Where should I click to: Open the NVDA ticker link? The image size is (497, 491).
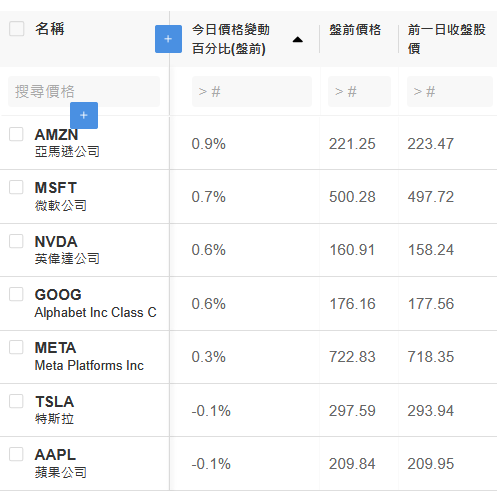(56, 242)
